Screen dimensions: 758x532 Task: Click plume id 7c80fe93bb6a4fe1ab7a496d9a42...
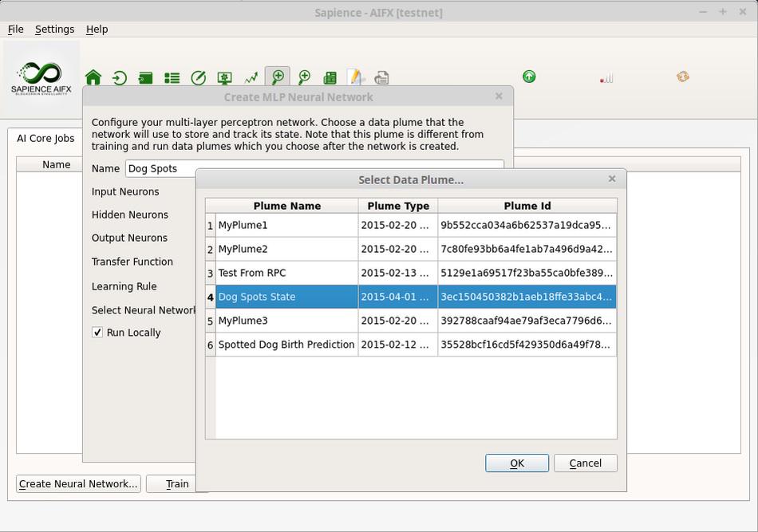coord(527,249)
